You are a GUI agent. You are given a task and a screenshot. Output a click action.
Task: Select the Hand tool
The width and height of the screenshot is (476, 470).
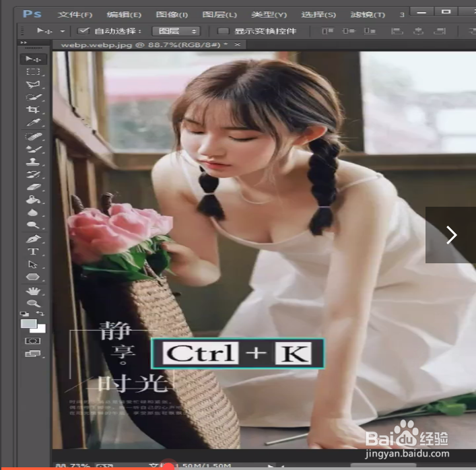[x=33, y=291]
